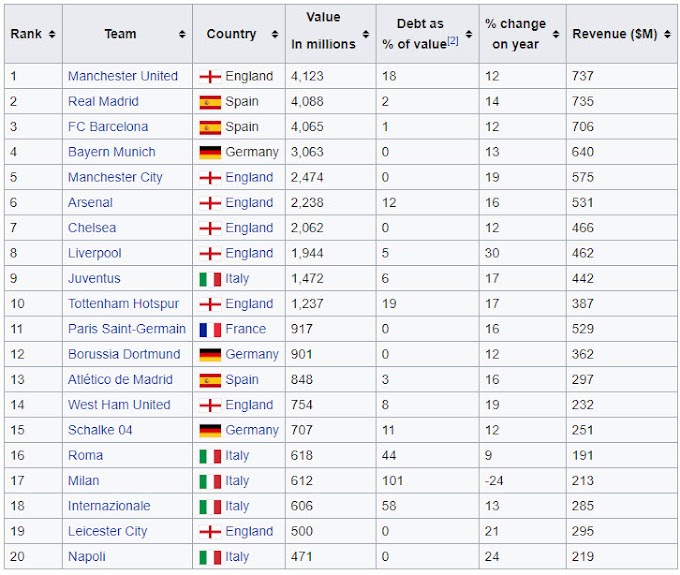The image size is (680, 575).
Task: Open France country link in PSG row
Action: (245, 329)
